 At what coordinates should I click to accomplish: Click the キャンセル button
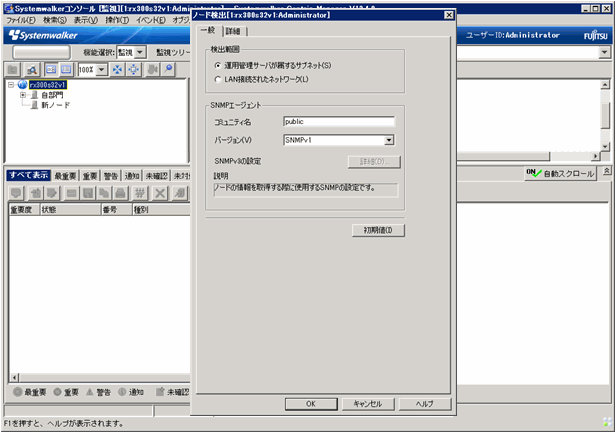click(368, 404)
